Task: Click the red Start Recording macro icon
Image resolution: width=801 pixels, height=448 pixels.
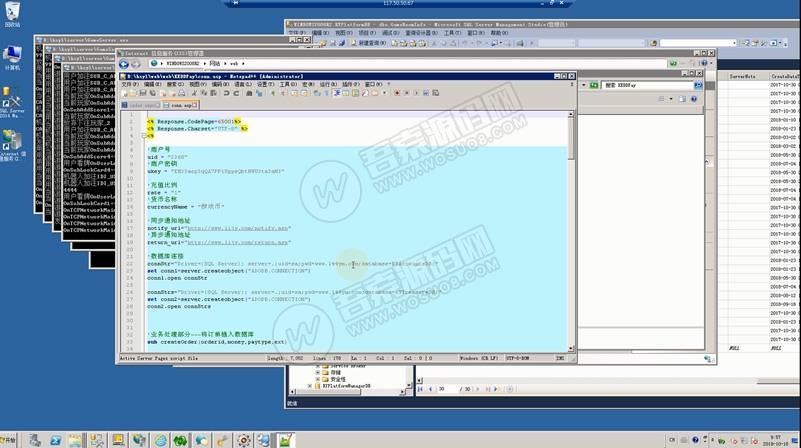Action: (x=397, y=93)
